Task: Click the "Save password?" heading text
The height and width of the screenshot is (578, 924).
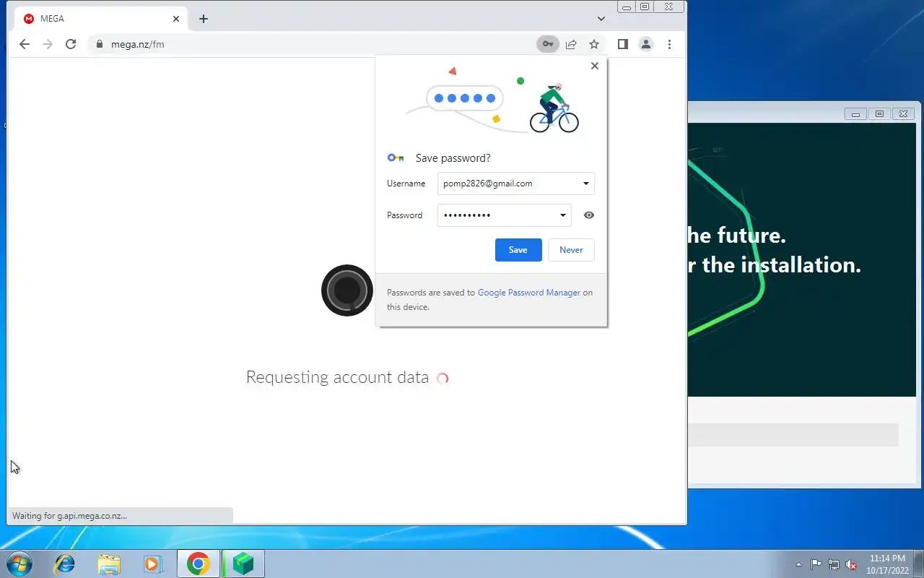Action: click(x=453, y=158)
